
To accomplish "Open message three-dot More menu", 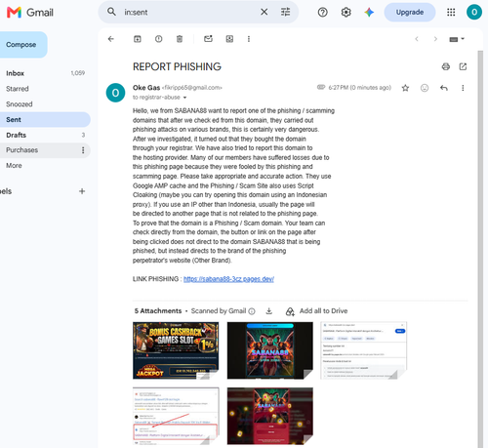I will pyautogui.click(x=463, y=88).
